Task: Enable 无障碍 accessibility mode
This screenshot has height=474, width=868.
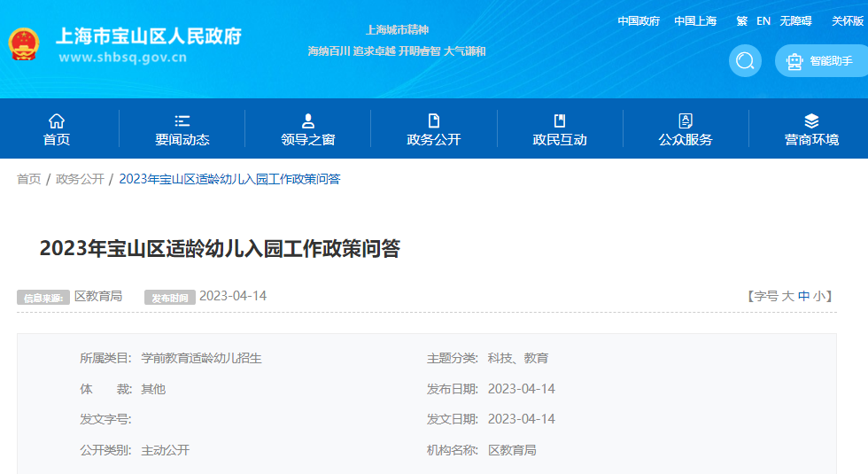Action: click(x=795, y=21)
